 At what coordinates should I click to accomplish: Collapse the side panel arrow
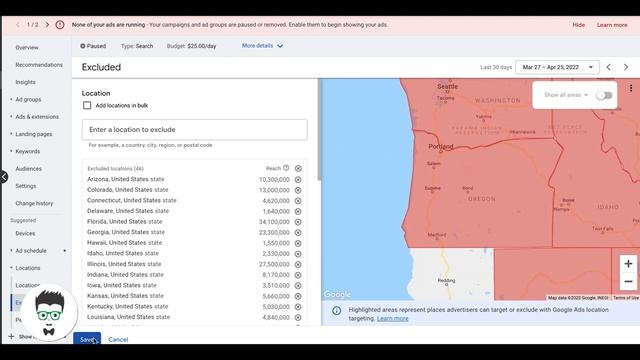(x=4, y=177)
